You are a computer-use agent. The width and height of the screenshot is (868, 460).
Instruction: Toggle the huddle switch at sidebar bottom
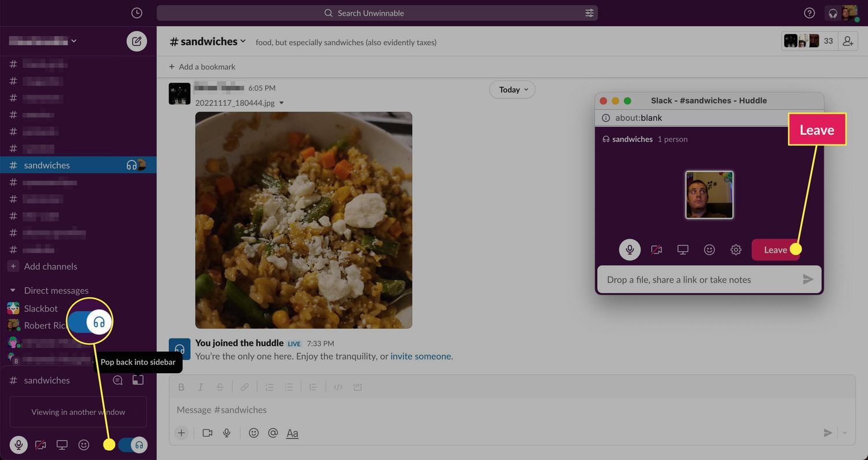click(133, 445)
